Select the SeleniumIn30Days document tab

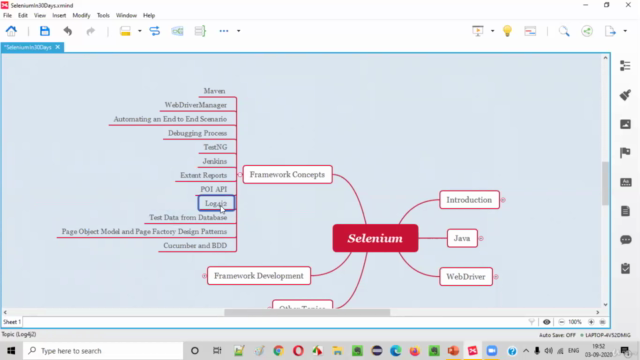coord(28,47)
